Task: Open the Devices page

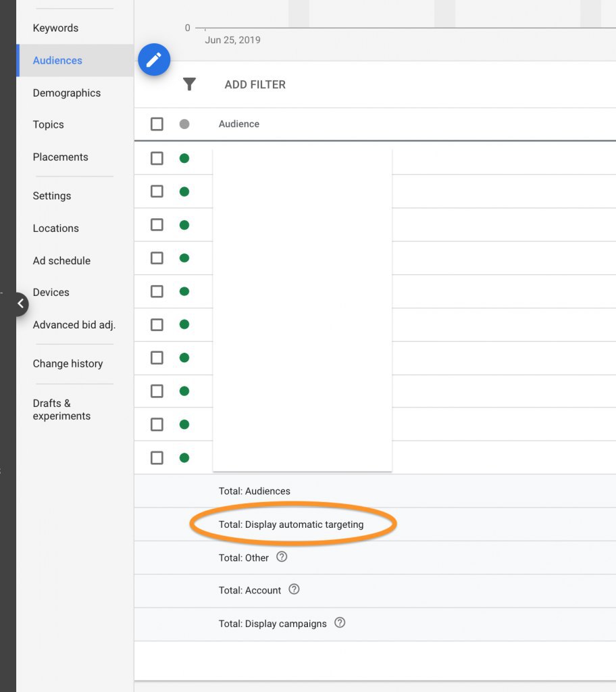Action: [x=51, y=292]
